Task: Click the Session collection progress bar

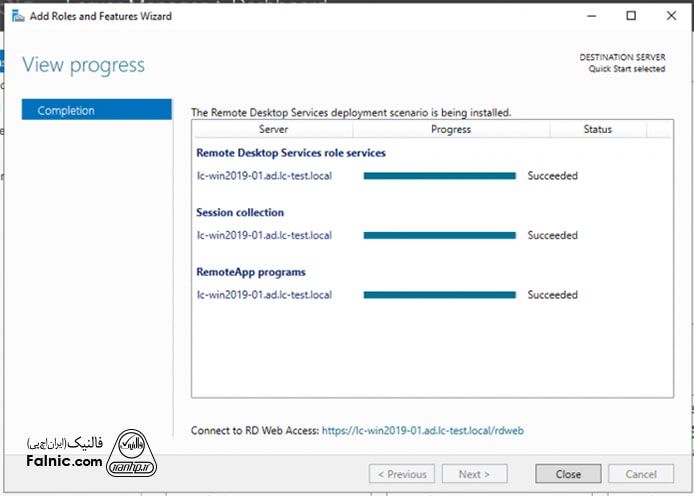Action: click(439, 236)
